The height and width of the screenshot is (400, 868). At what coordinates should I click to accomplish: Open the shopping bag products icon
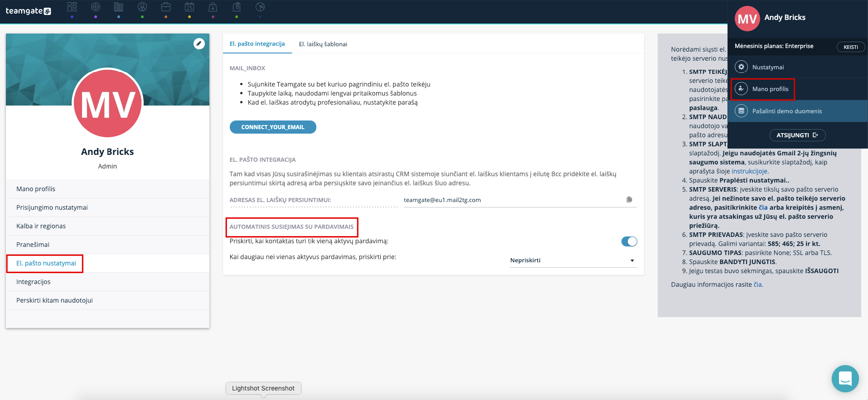tap(213, 7)
